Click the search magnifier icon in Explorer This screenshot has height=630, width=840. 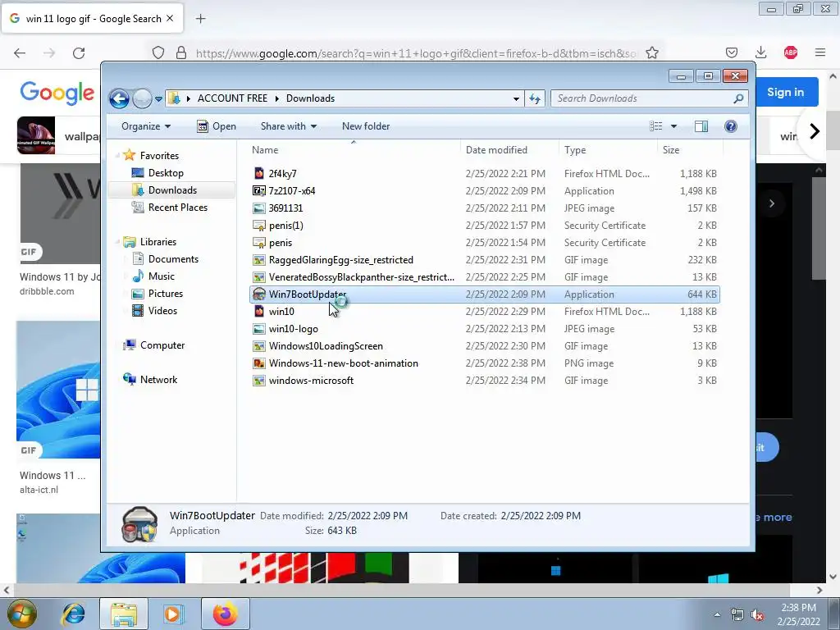pos(738,98)
